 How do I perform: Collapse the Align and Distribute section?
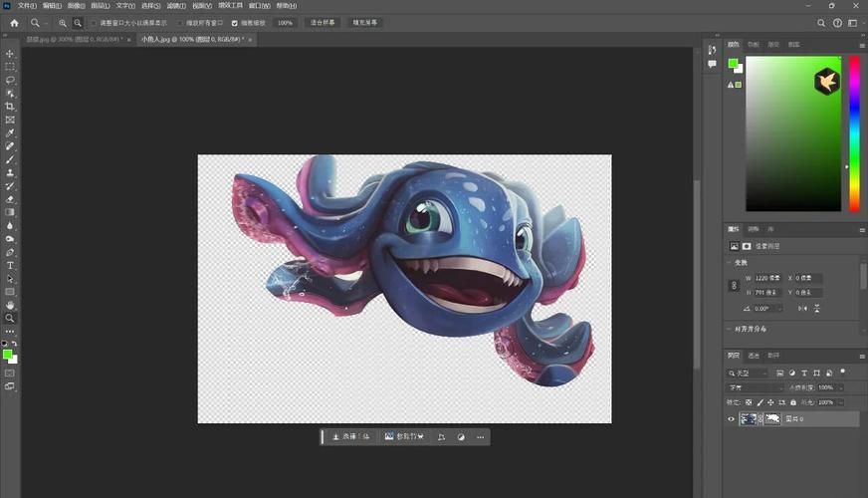coord(729,329)
